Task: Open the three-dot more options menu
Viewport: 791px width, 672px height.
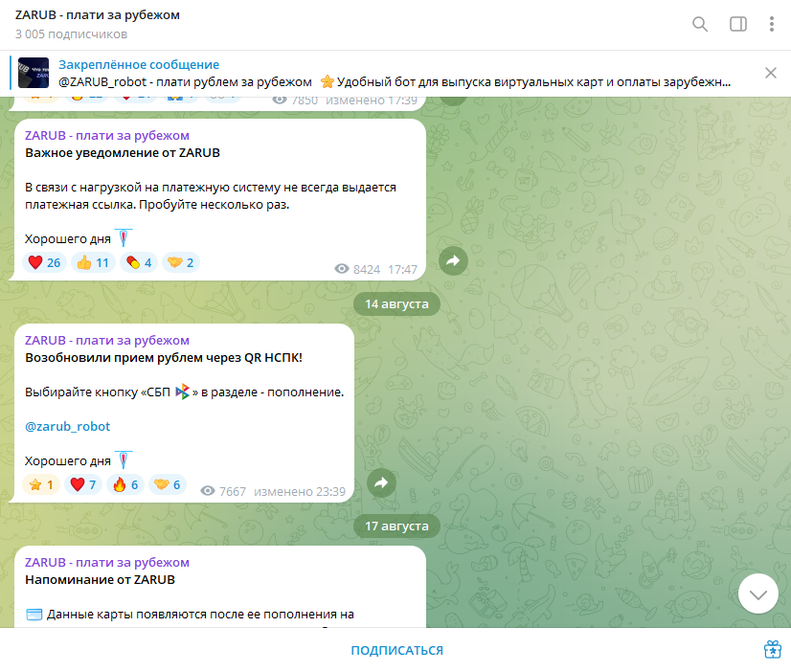Action: (771, 24)
